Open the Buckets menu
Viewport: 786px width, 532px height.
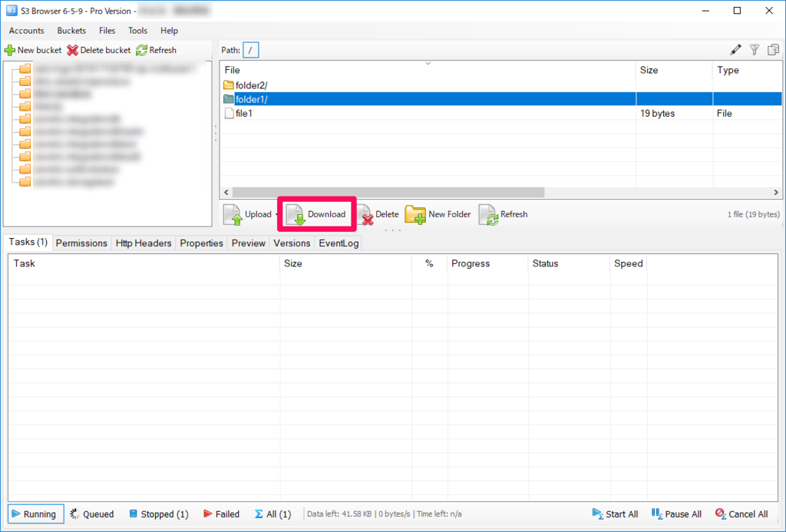coord(71,31)
